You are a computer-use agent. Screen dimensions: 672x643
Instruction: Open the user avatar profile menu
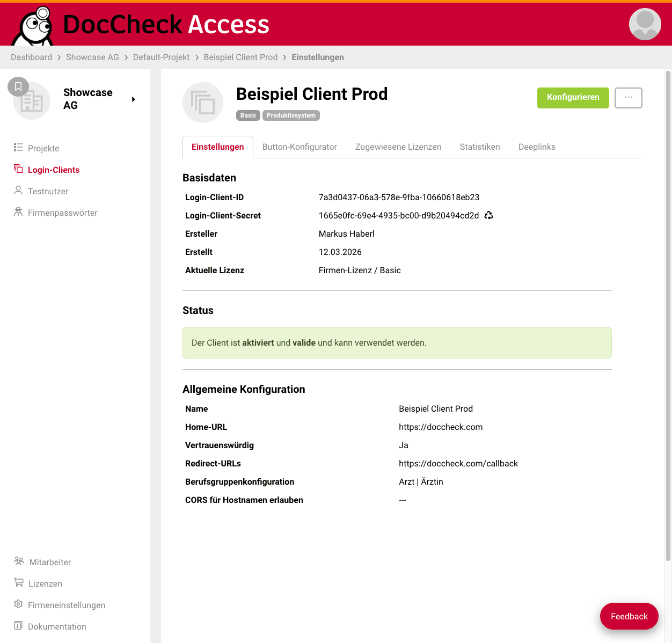[x=645, y=24]
